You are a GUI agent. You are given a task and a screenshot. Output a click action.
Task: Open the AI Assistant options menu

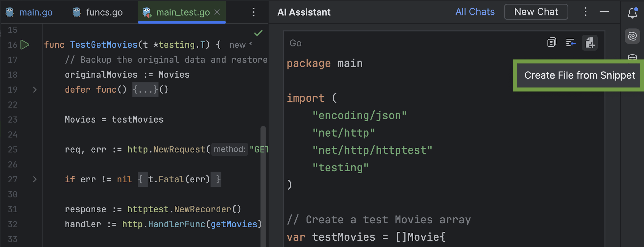585,12
